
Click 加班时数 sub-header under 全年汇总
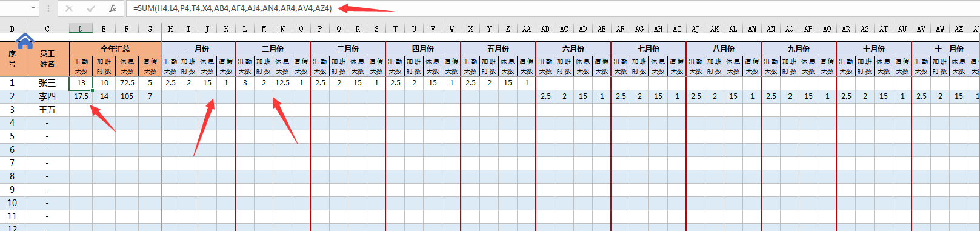[104, 66]
